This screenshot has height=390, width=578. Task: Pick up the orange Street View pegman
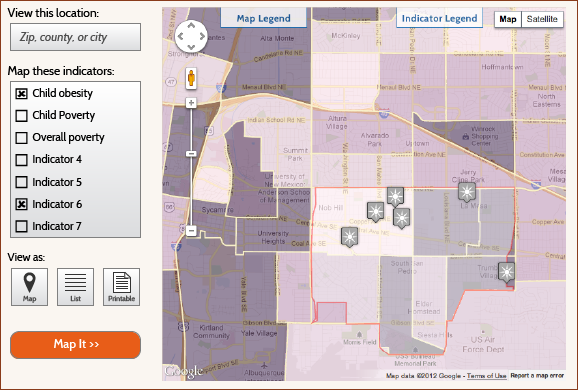tap(191, 78)
